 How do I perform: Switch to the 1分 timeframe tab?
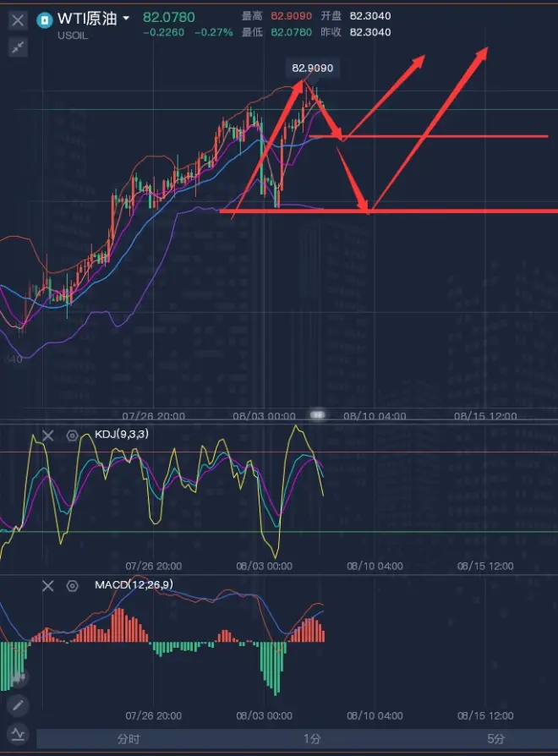(312, 738)
